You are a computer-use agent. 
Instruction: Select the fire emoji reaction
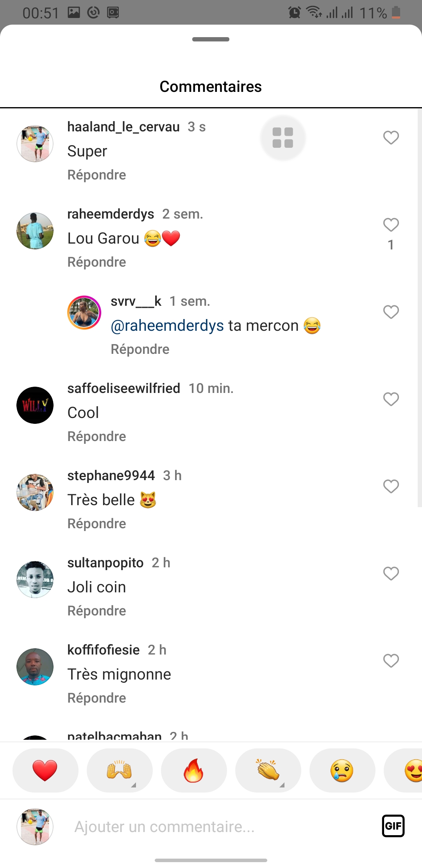pyautogui.click(x=193, y=771)
